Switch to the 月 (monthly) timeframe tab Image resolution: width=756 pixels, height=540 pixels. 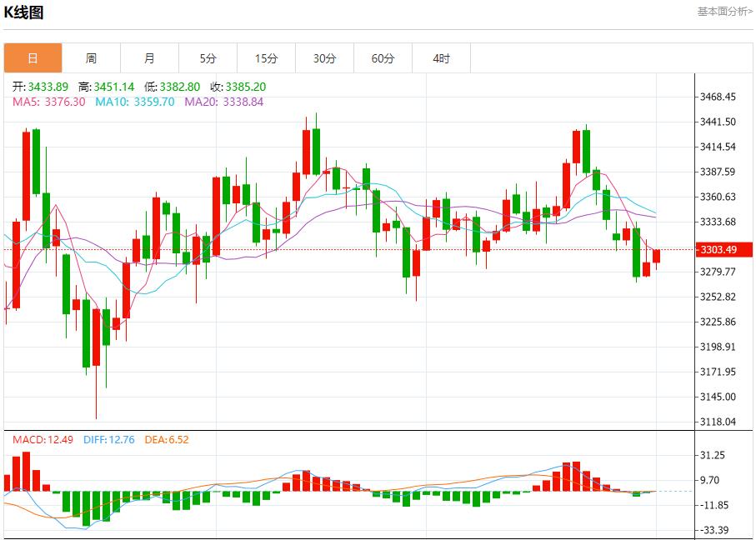pyautogui.click(x=149, y=57)
